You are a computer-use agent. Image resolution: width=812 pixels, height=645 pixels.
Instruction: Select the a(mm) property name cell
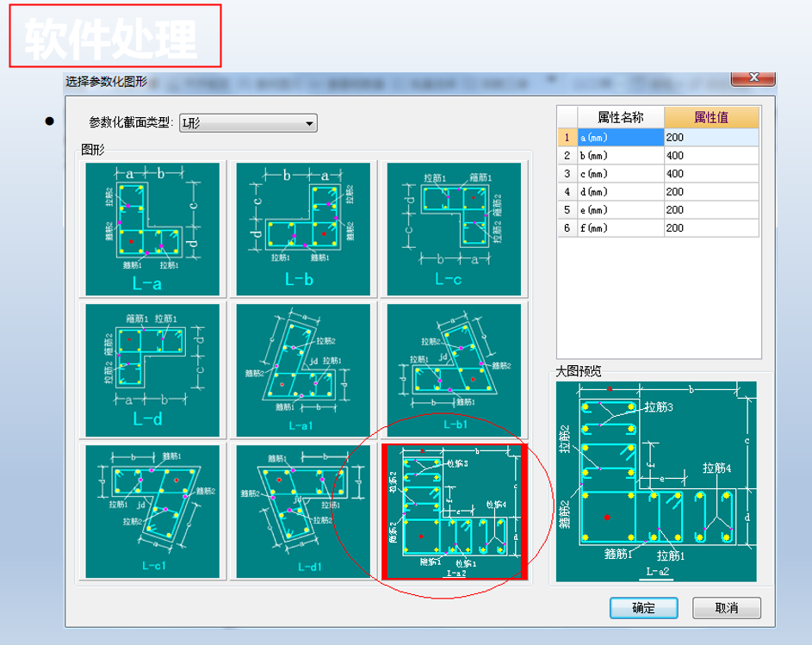click(x=620, y=137)
